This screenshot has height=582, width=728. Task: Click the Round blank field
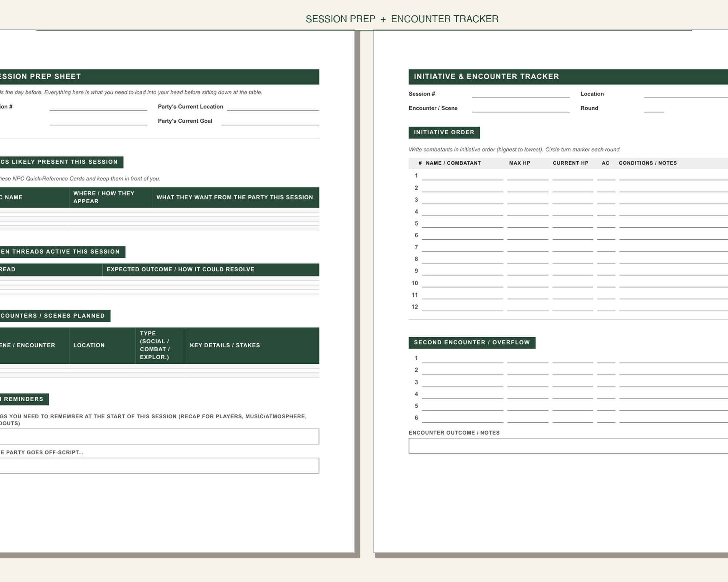654,108
